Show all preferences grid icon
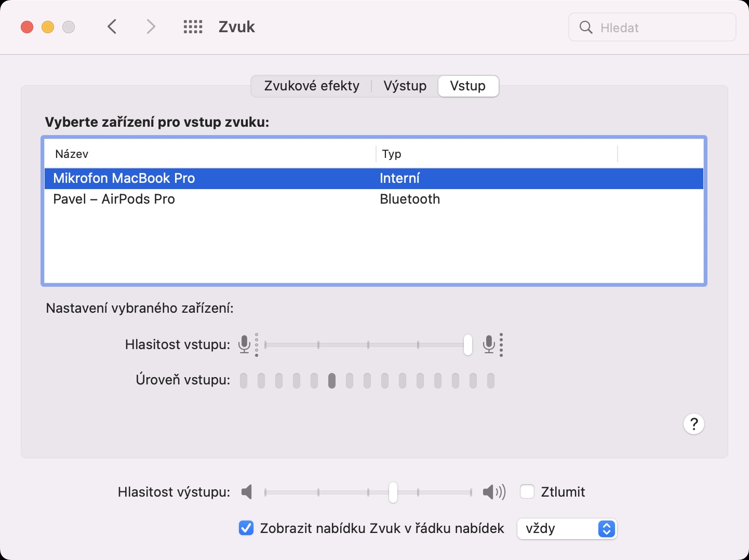This screenshot has width=749, height=560. (193, 27)
